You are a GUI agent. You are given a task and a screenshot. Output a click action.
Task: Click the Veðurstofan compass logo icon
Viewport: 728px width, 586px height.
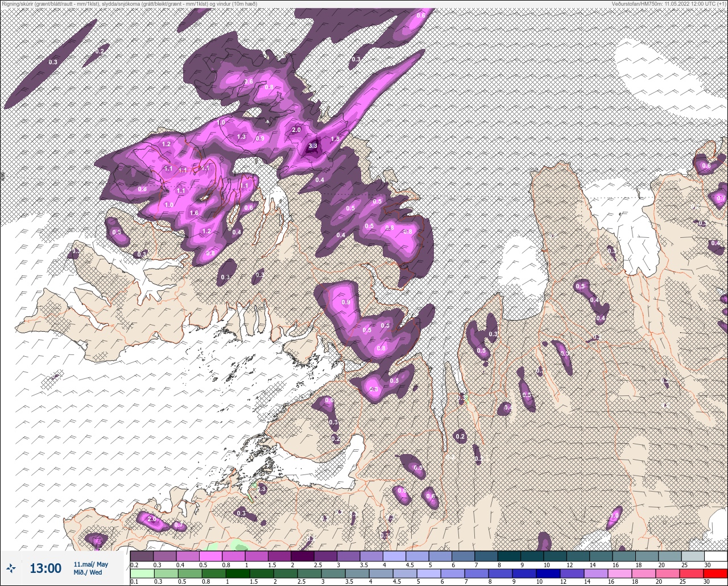point(11,568)
